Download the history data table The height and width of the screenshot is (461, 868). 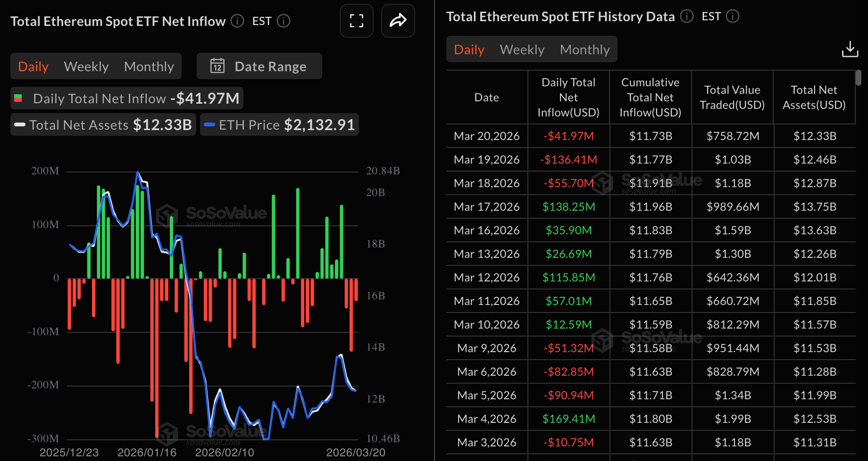click(850, 49)
